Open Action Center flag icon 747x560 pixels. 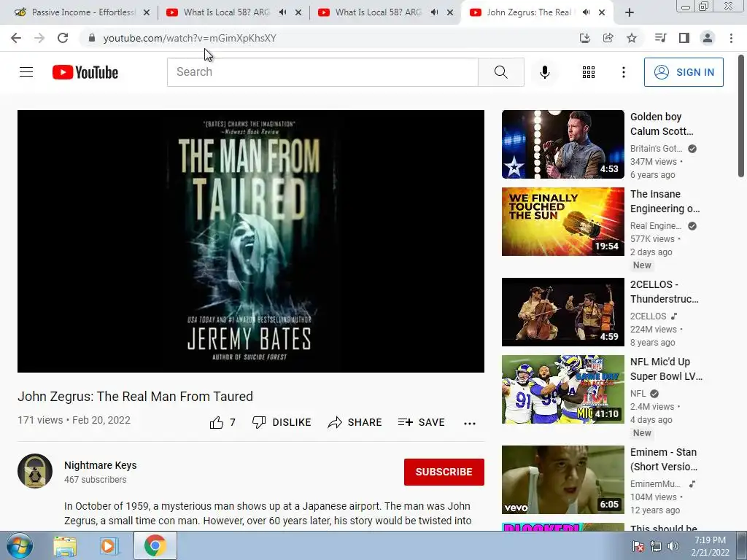(638, 546)
